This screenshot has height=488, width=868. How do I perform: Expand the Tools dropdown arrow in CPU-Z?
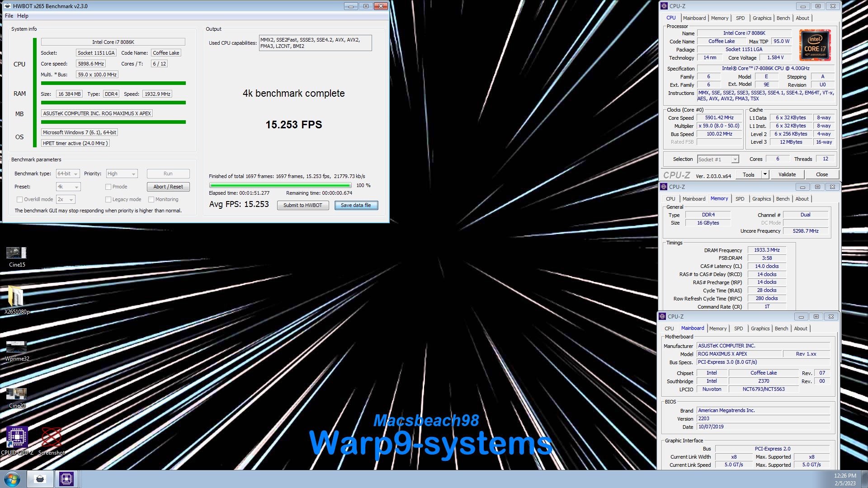(x=765, y=174)
